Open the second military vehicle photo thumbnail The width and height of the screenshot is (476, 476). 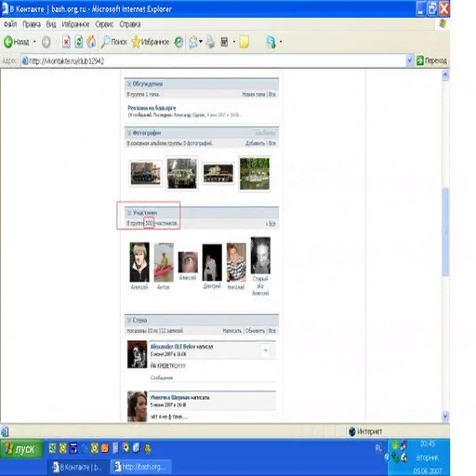(x=181, y=173)
